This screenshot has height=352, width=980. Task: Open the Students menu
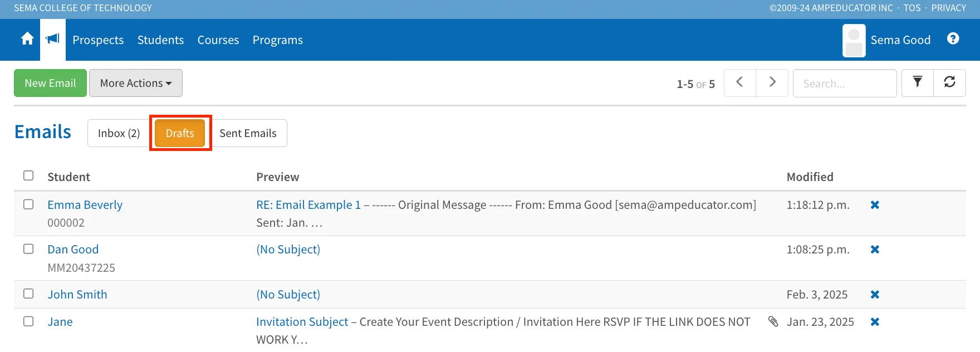coord(160,40)
